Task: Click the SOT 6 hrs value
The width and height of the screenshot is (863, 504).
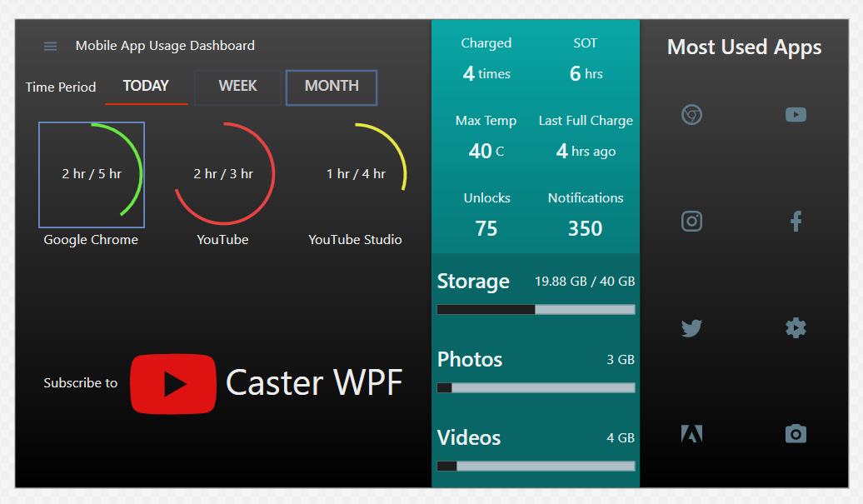Action: (586, 73)
